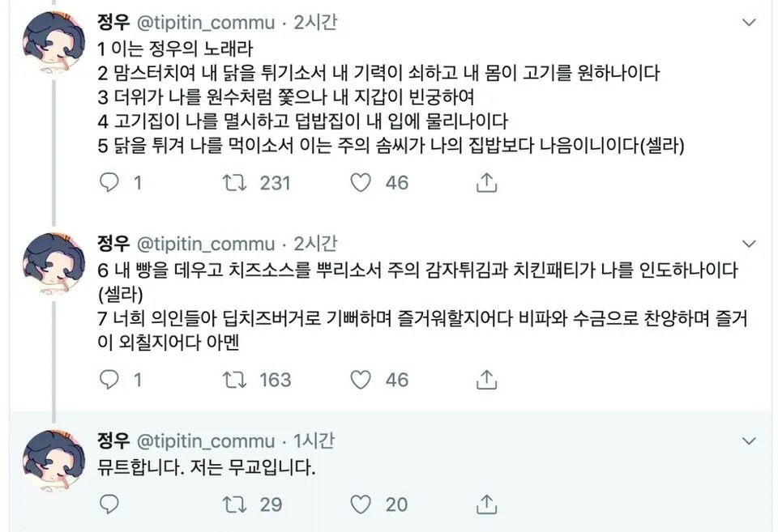Open the 정우 profile name on first tweet
Image resolution: width=778 pixels, height=532 pixels.
pos(113,22)
